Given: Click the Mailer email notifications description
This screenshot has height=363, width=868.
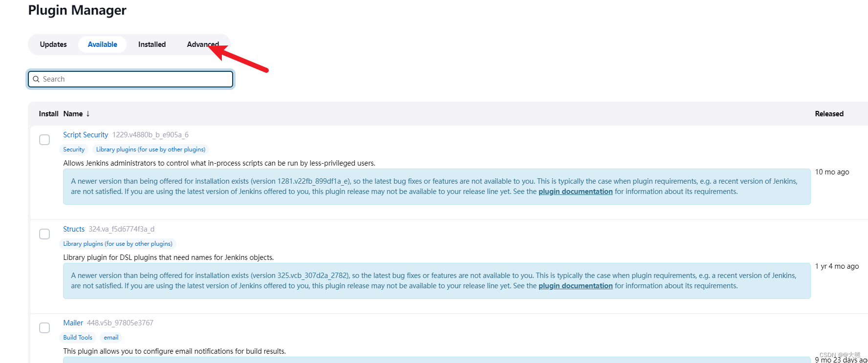Looking at the screenshot, I should 174,351.
